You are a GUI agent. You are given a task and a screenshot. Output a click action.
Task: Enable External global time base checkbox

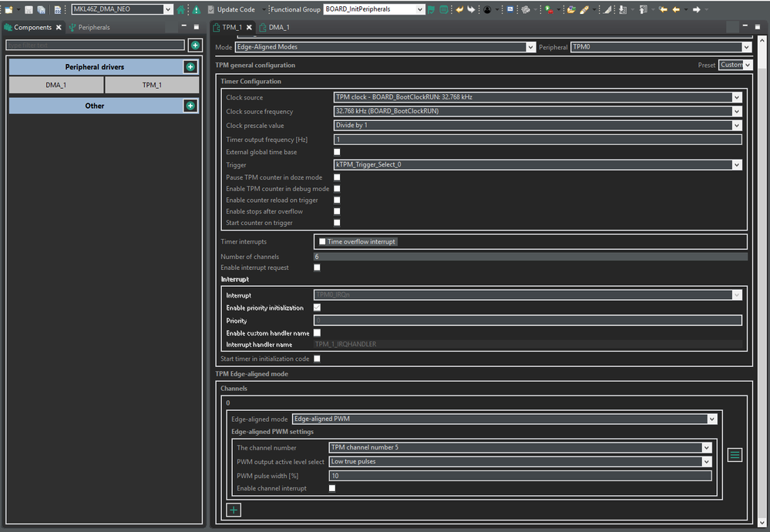pos(337,152)
